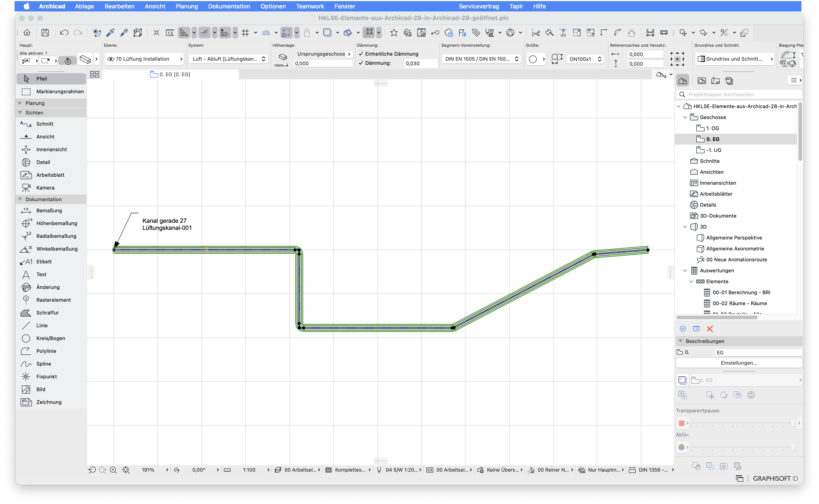Viewport: 819px width, 504px height.
Task: Choose the Ansicht elevation tool
Action: point(51,137)
